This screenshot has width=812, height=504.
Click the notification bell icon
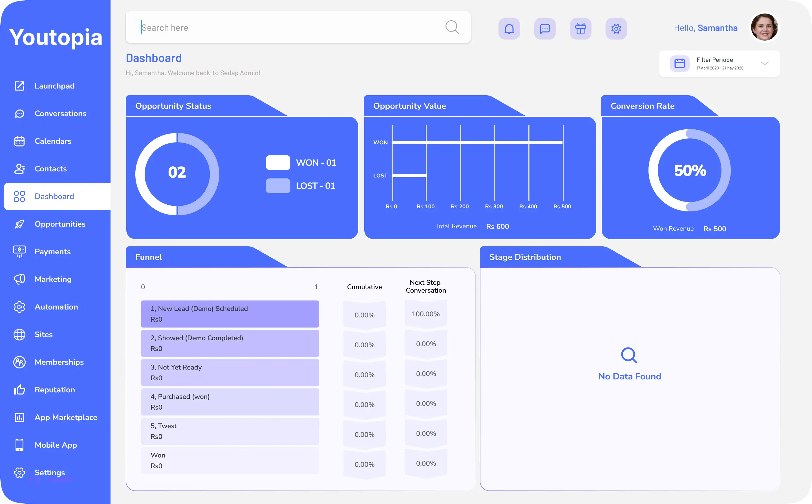click(x=509, y=29)
